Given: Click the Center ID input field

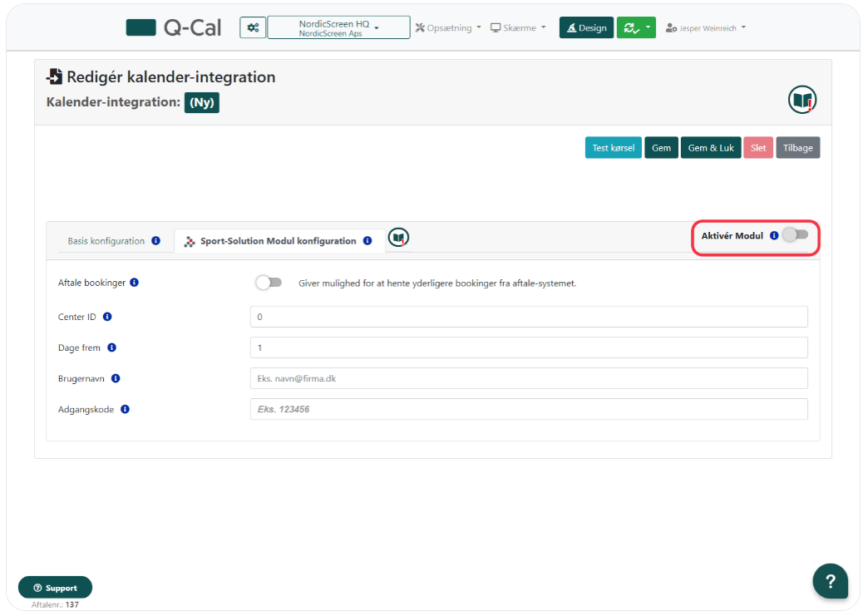Looking at the screenshot, I should coord(529,317).
